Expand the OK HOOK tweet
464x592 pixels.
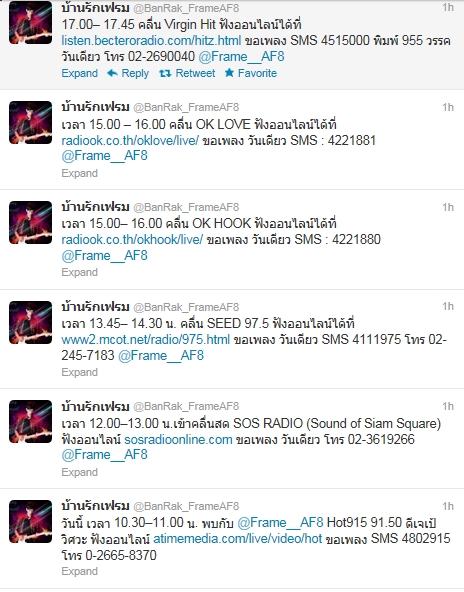[80, 272]
